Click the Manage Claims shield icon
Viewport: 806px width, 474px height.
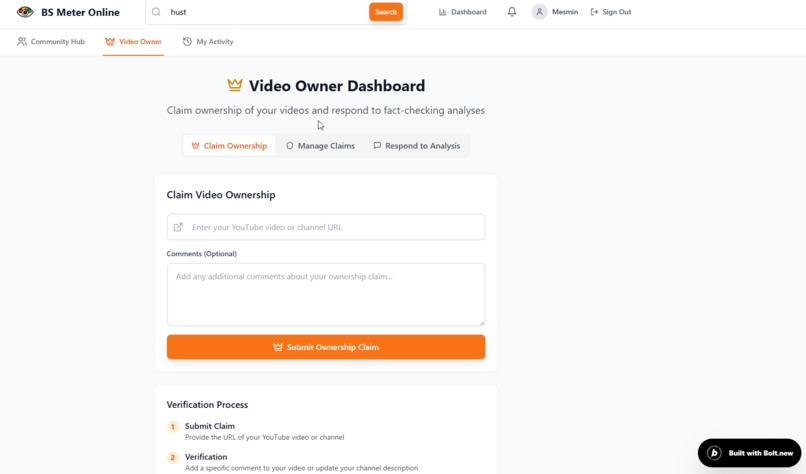290,146
